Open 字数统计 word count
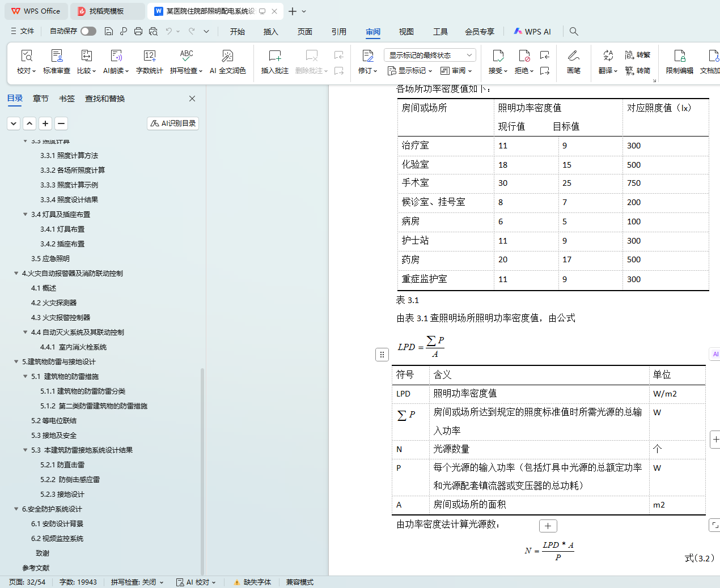Screen dimensions: 720x588 150,62
